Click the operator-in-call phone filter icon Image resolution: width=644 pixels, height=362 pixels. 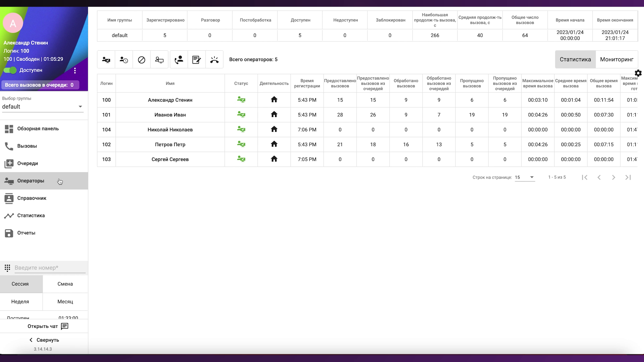pos(179,60)
